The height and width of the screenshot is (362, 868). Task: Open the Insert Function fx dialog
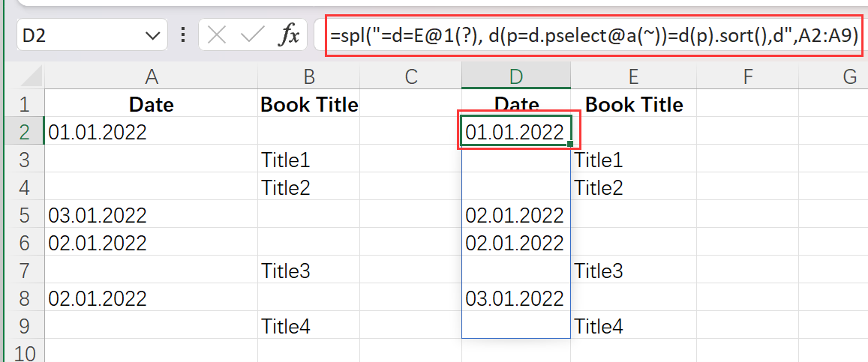(x=289, y=35)
